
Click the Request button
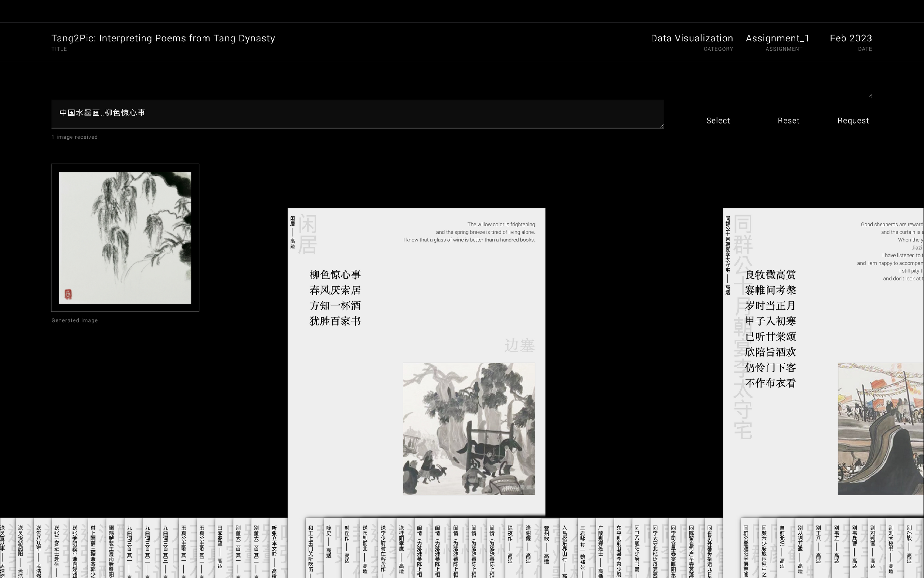pyautogui.click(x=853, y=121)
